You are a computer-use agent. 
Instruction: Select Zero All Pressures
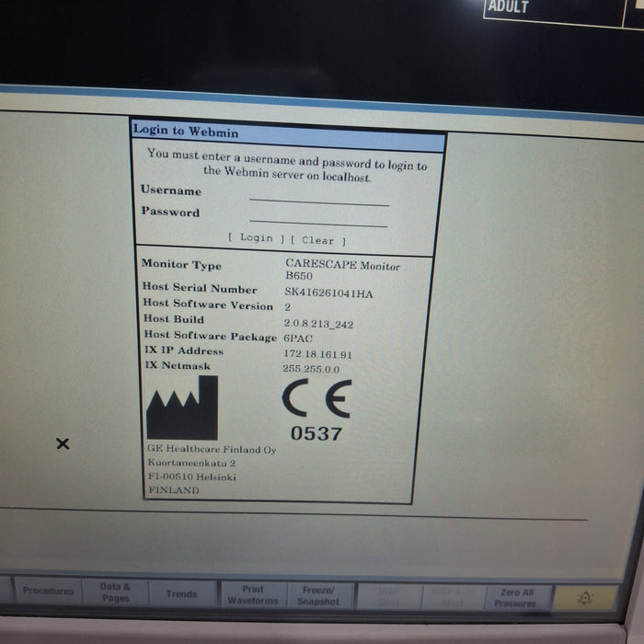(x=515, y=598)
